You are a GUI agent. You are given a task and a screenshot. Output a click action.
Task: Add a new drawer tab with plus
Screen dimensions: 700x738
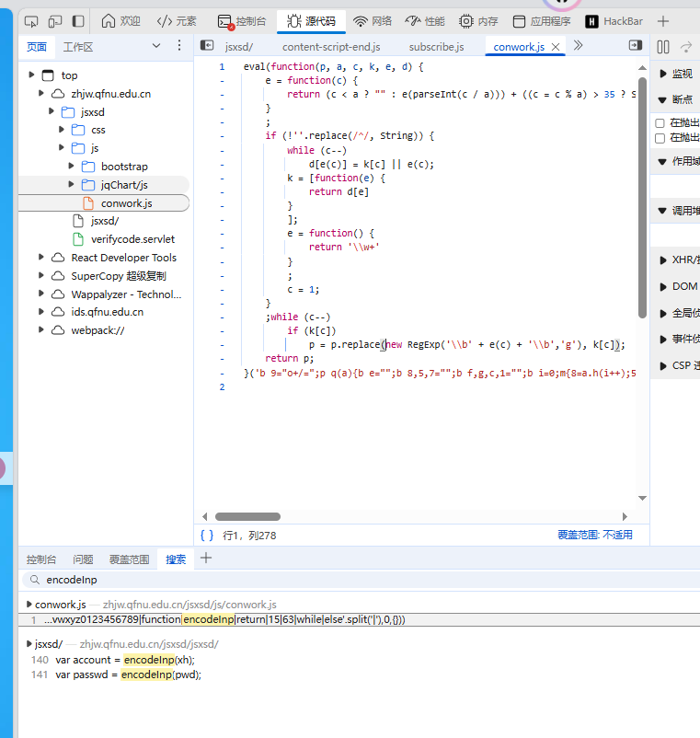click(206, 559)
